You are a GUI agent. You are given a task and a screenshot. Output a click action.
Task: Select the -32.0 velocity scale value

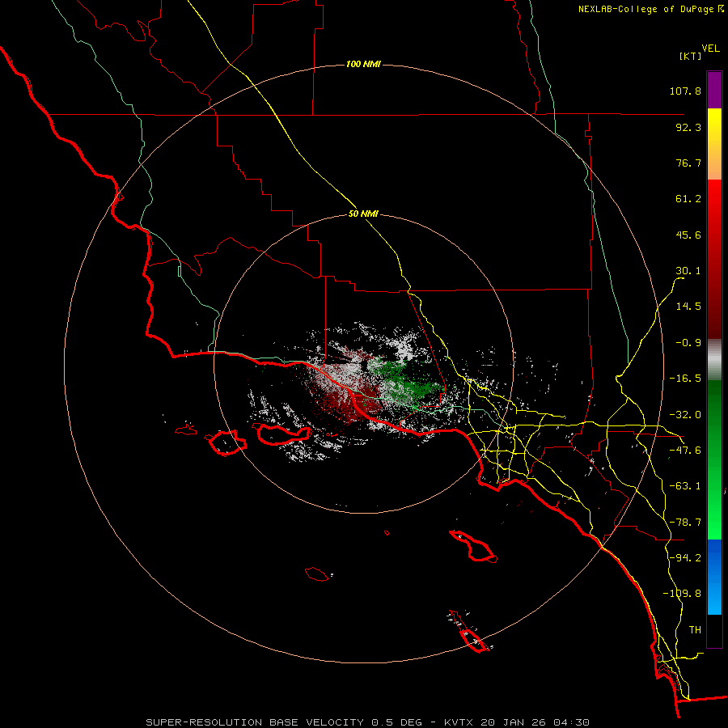pos(685,415)
